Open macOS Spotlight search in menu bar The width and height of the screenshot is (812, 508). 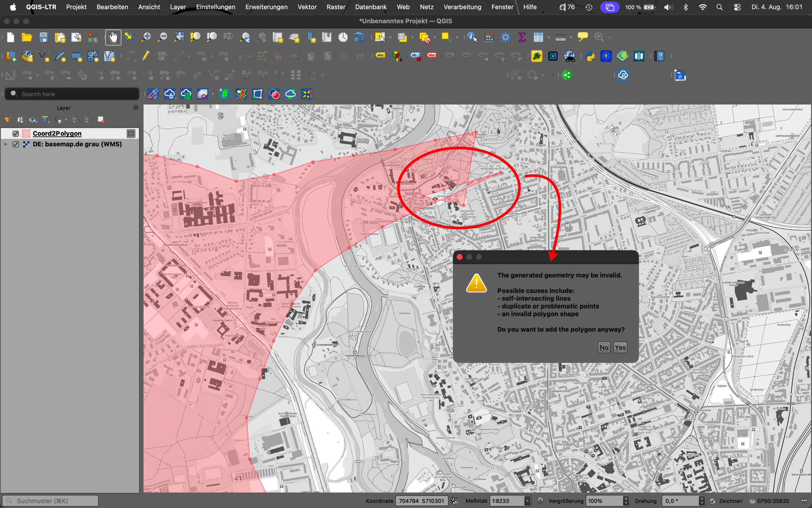coord(719,7)
